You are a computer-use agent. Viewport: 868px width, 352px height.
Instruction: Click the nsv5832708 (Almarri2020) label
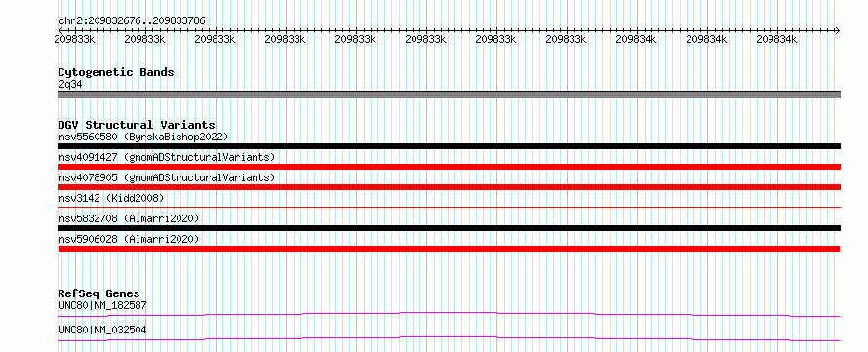coord(129,218)
